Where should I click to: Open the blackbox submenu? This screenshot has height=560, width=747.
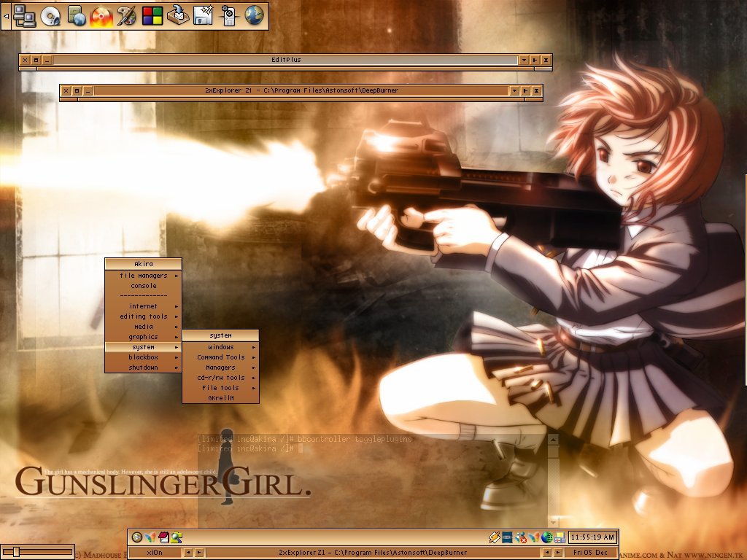coord(144,357)
